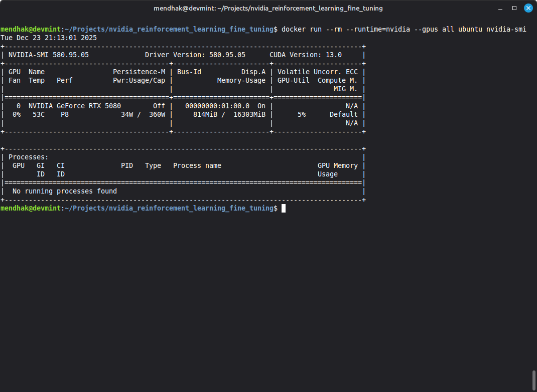
Task: Click the vertical scrollbar thumb
Action: tap(533, 380)
